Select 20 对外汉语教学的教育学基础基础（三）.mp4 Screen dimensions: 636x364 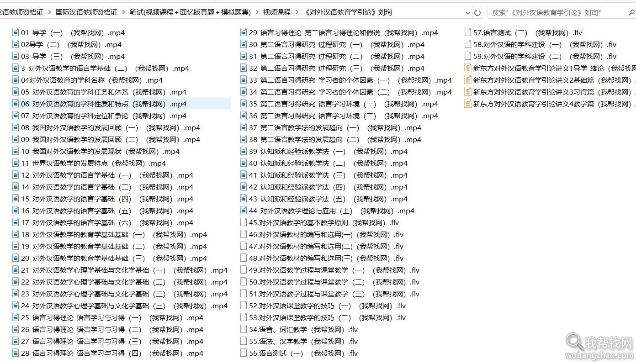114,258
